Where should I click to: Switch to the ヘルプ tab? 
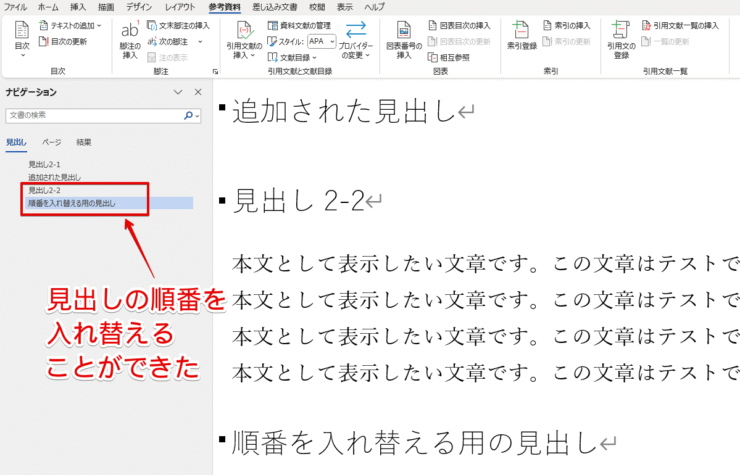375,7
